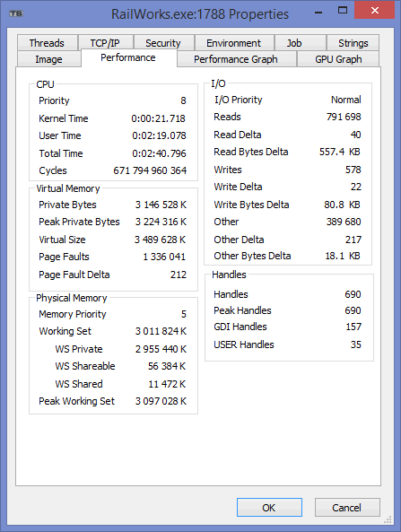Select Memory Priority value 5
Viewport: 401px width, 532px height.
tap(184, 314)
